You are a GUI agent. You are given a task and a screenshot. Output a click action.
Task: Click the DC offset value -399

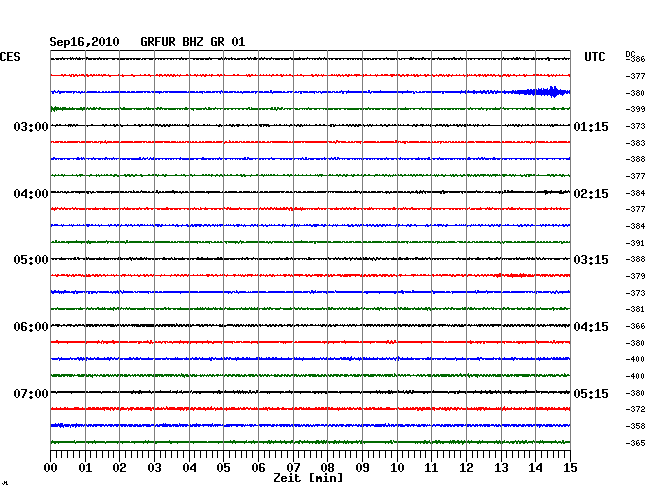tap(635, 109)
